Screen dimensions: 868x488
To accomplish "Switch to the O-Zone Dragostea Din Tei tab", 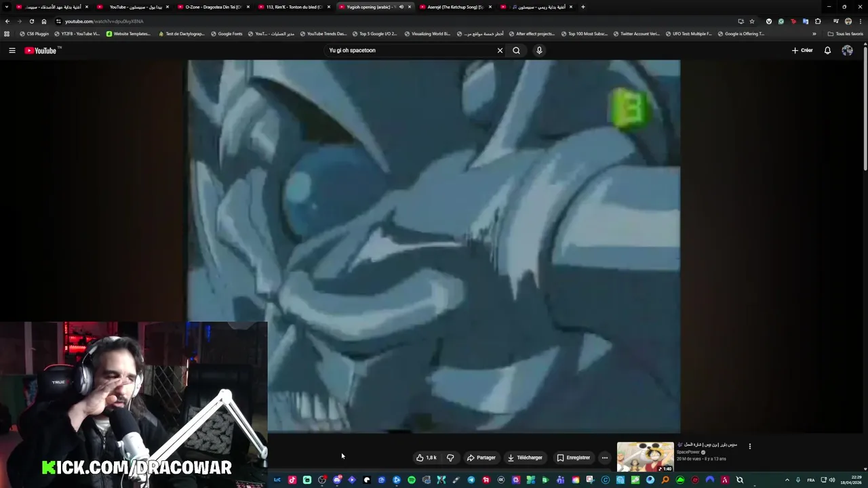I will point(214,7).
